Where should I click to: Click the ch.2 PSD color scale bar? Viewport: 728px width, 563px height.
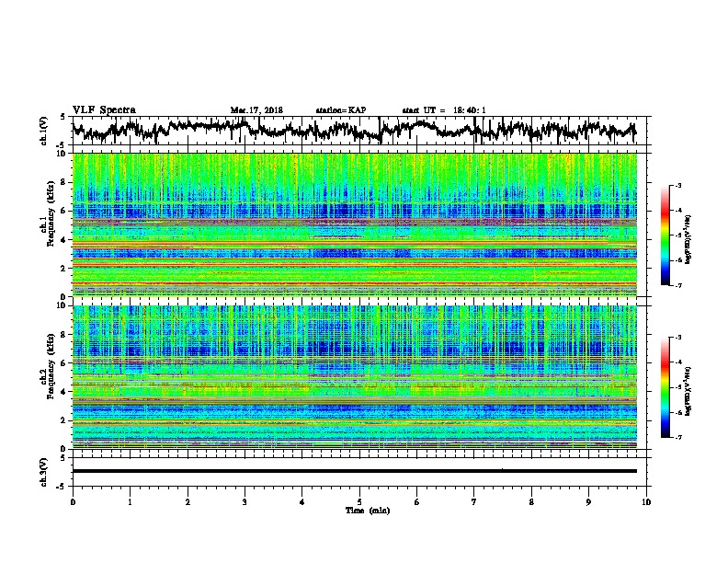(x=665, y=387)
